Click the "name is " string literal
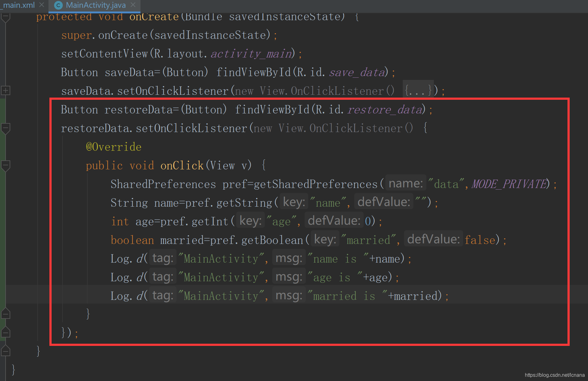588x381 pixels. pyautogui.click(x=338, y=259)
